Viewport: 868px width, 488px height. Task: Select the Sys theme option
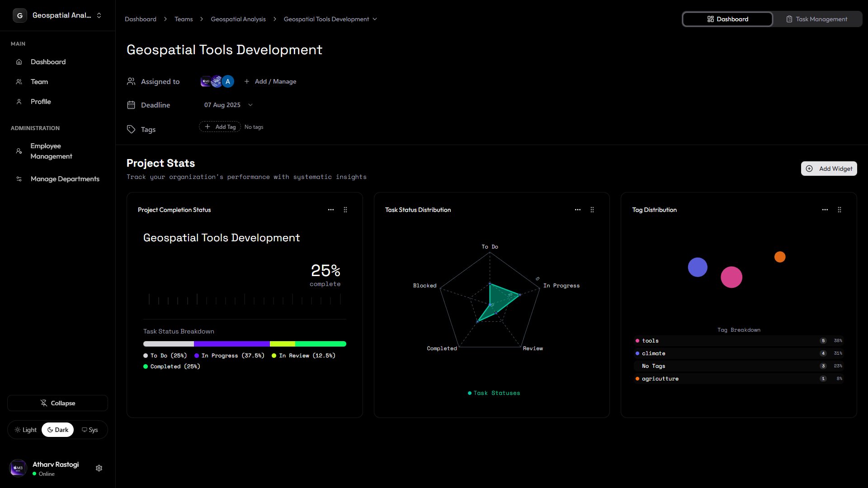pyautogui.click(x=90, y=430)
